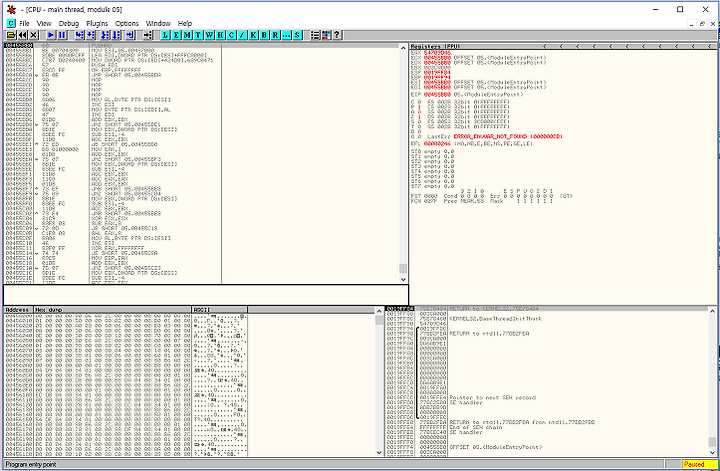Click the Trace into toolbar icon
This screenshot has height=471, width=720.
[x=105, y=35]
